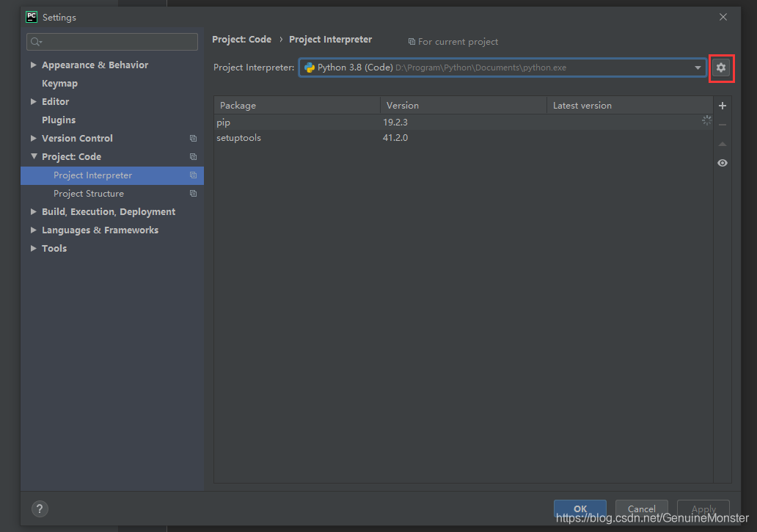This screenshot has width=757, height=532.
Task: Click the Project Interpreter breadcrumb title
Action: coord(330,40)
